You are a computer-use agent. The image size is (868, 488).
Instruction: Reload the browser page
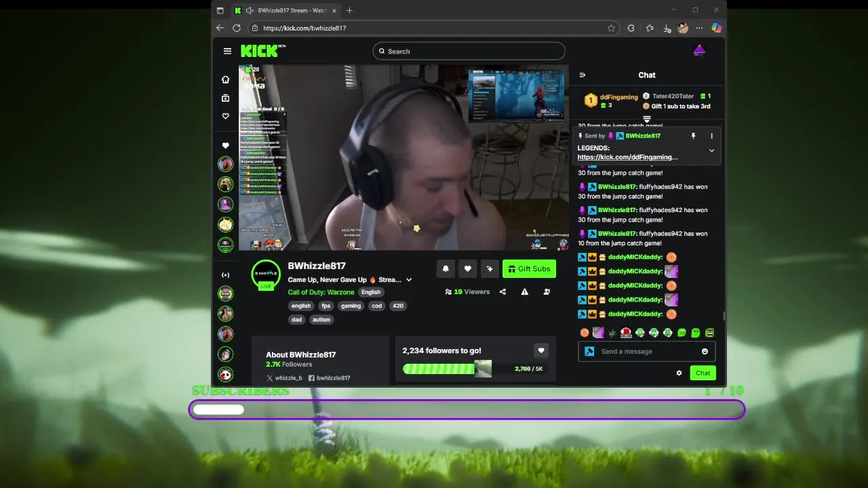point(236,28)
